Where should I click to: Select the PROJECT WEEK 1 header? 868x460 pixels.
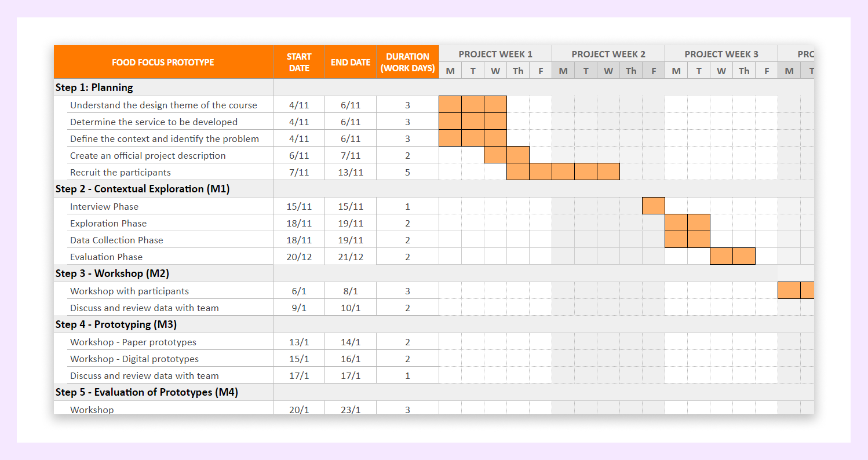pyautogui.click(x=495, y=54)
